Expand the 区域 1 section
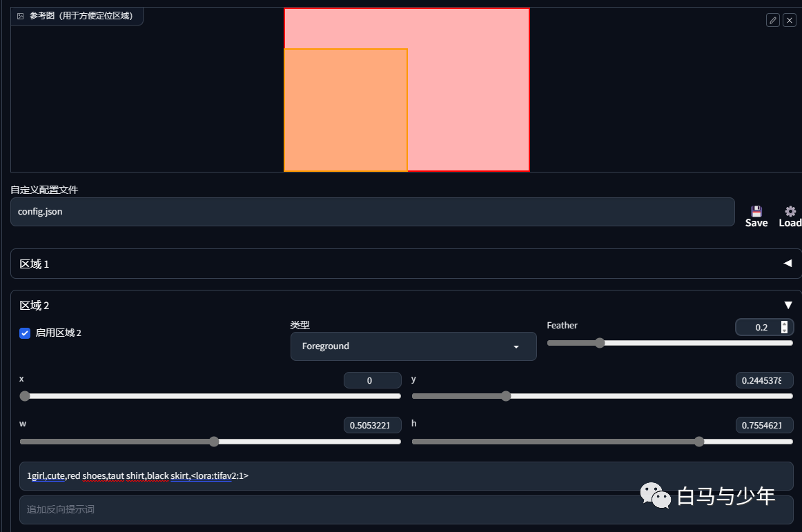Viewport: 802px width, 532px height. 788,264
